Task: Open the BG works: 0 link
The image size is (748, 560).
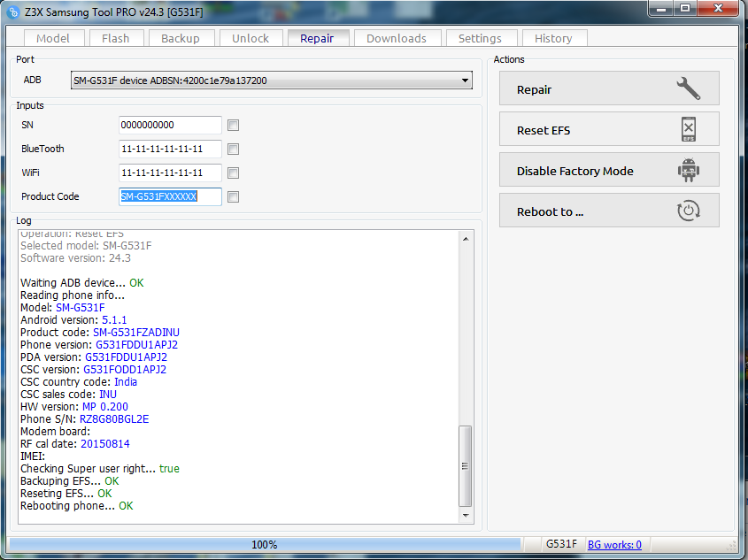Action: [614, 544]
